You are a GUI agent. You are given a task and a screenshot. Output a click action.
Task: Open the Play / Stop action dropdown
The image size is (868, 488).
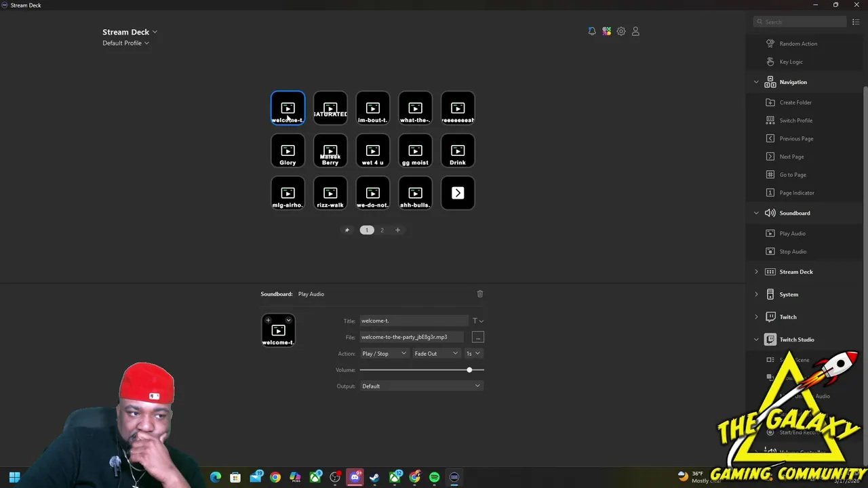point(384,353)
